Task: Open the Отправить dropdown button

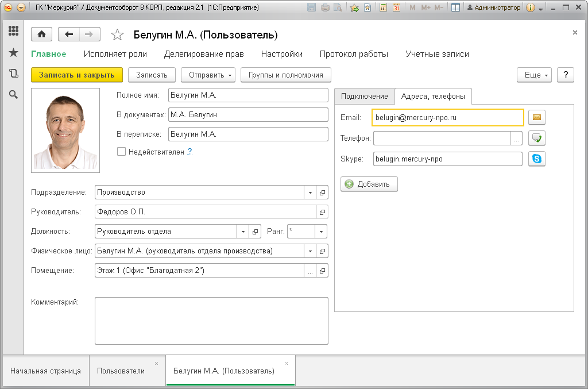Action: click(x=208, y=75)
